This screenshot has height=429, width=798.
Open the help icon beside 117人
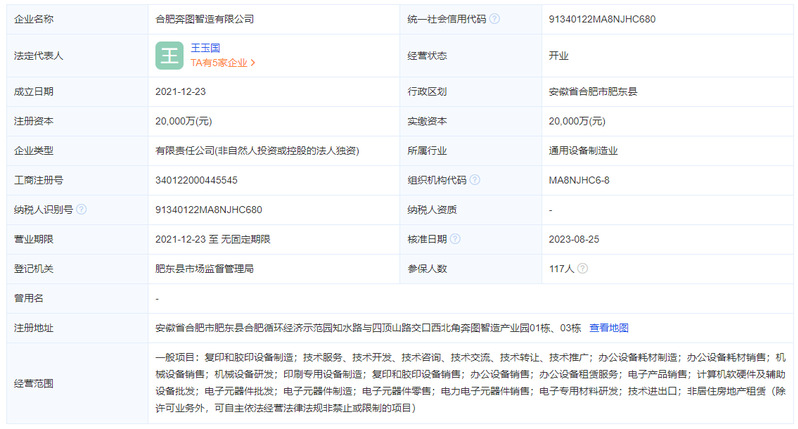pyautogui.click(x=583, y=268)
